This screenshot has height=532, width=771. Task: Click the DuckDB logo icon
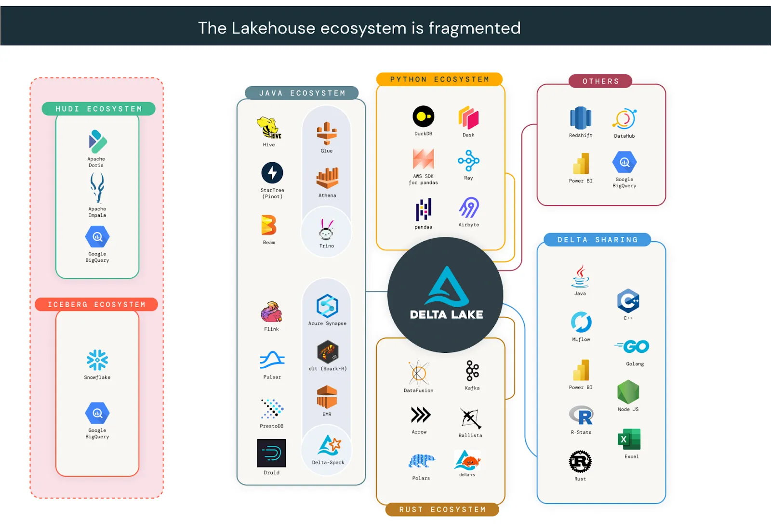423,117
